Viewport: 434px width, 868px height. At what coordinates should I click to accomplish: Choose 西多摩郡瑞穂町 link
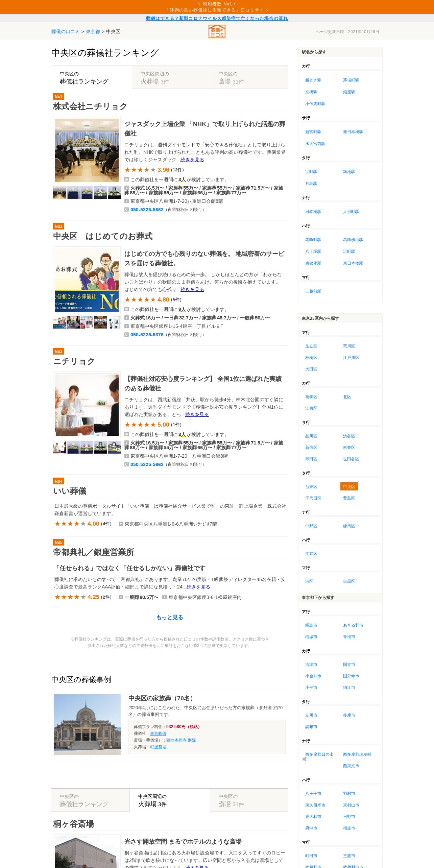tap(357, 754)
